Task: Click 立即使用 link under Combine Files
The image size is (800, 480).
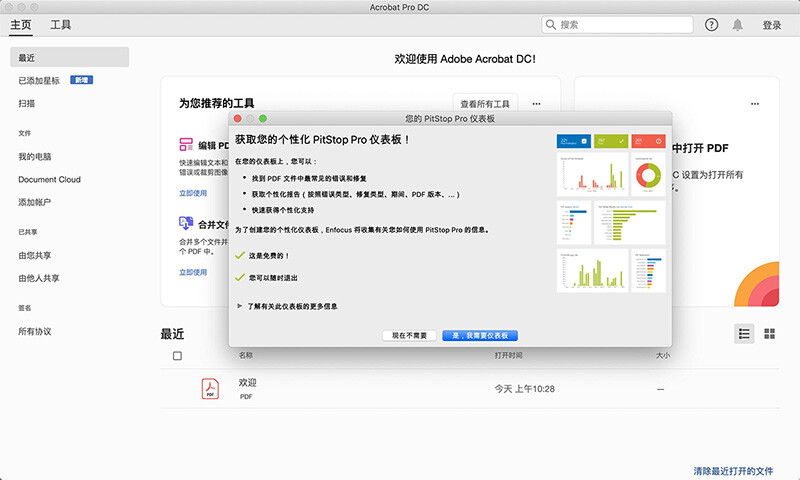Action: coord(193,272)
